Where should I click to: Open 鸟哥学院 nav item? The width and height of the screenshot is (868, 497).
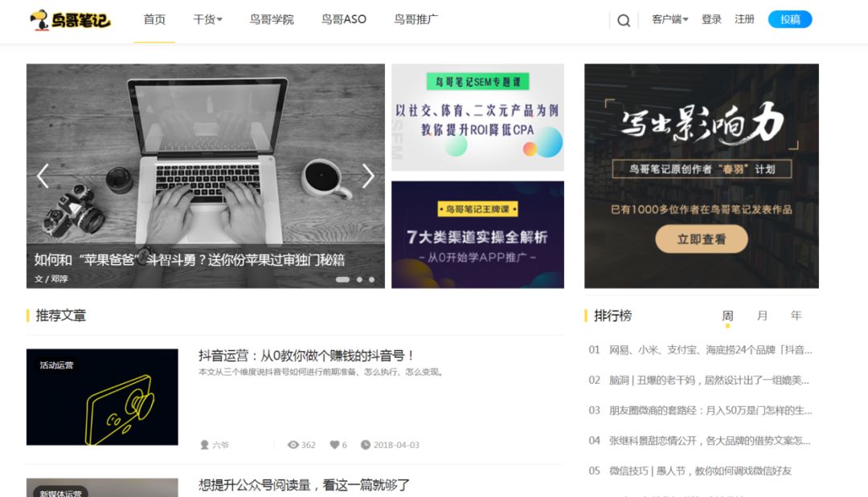tap(272, 19)
